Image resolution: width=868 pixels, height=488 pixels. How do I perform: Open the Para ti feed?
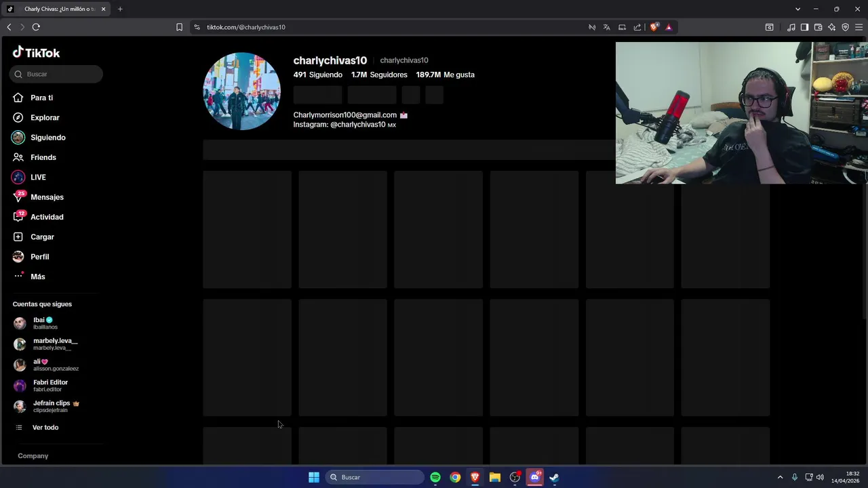click(x=41, y=98)
